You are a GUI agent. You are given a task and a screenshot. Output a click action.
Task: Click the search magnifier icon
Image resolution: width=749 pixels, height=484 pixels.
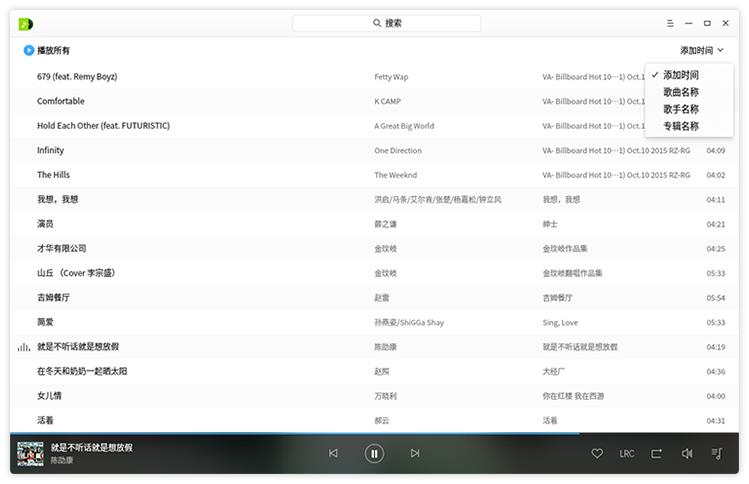point(377,23)
